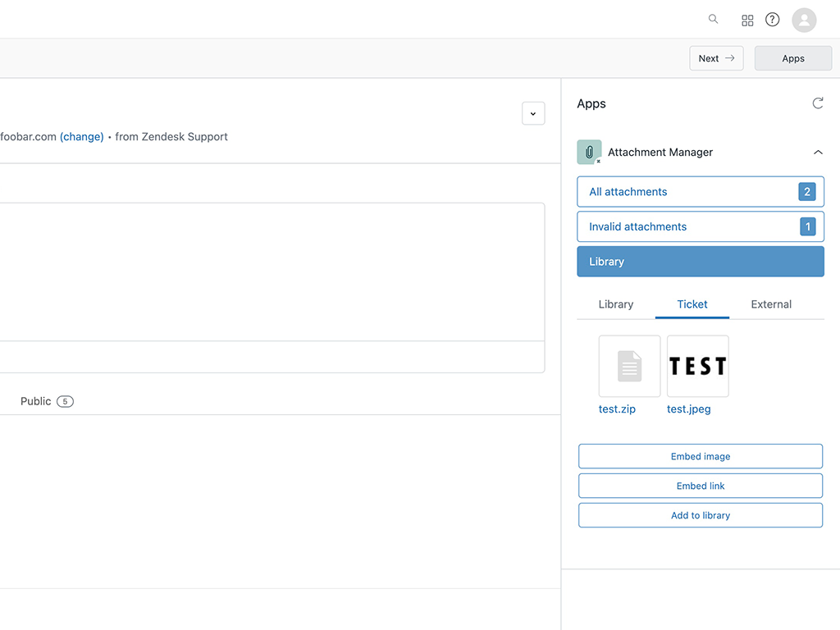This screenshot has width=840, height=630.
Task: Select the test.zip file icon
Action: tap(629, 366)
